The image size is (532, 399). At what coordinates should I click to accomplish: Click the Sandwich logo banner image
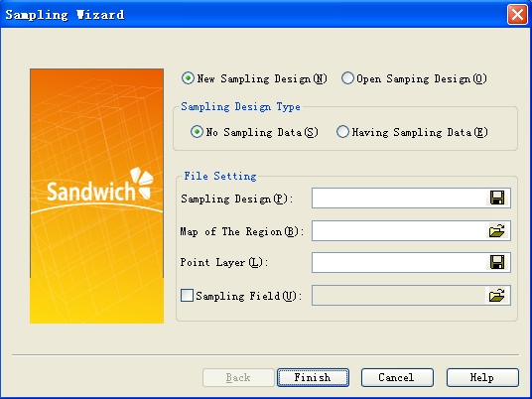[x=96, y=196]
